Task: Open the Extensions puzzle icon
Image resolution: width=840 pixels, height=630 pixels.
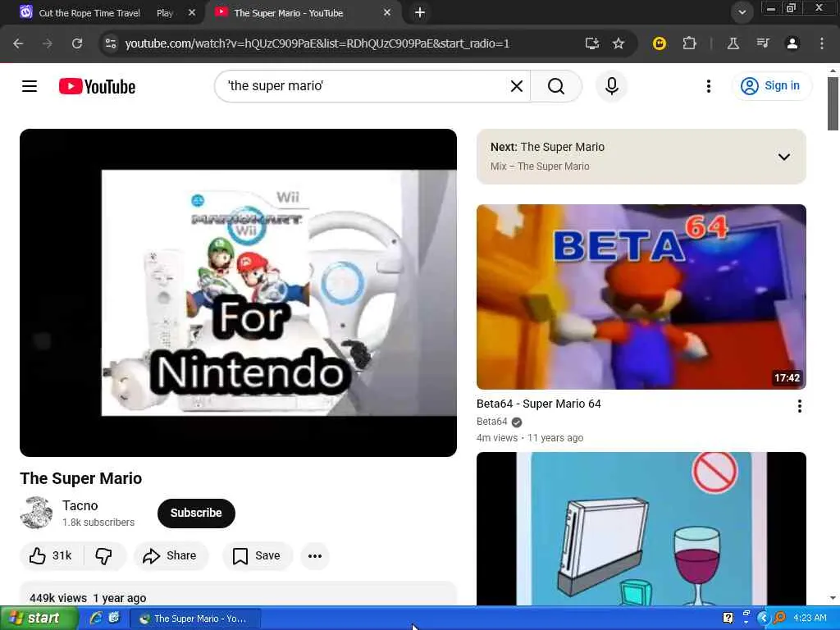Action: [x=689, y=43]
